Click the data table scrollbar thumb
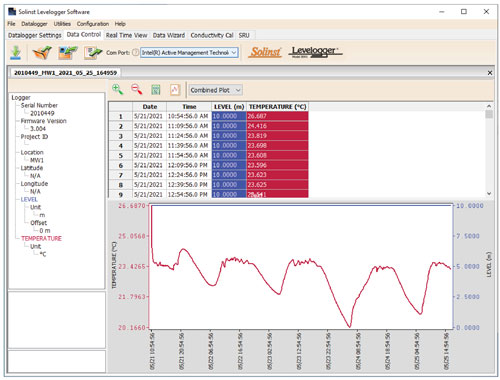This screenshot has width=500, height=380. [489, 114]
